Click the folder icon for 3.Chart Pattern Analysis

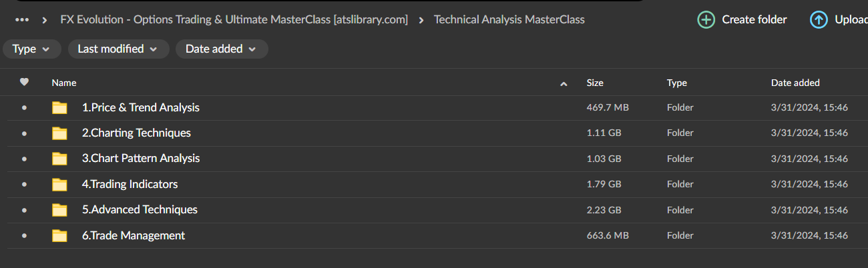coord(60,159)
